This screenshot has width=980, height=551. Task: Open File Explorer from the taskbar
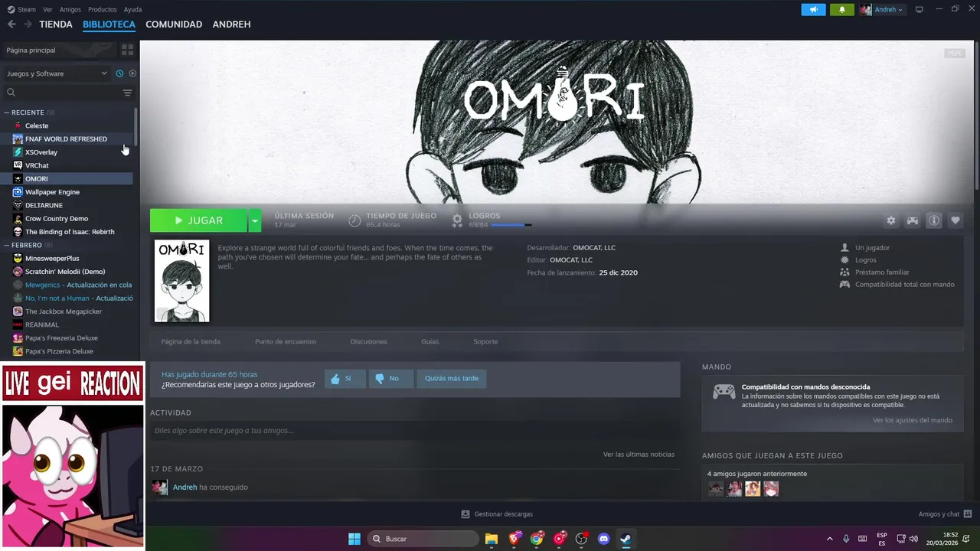(492, 539)
